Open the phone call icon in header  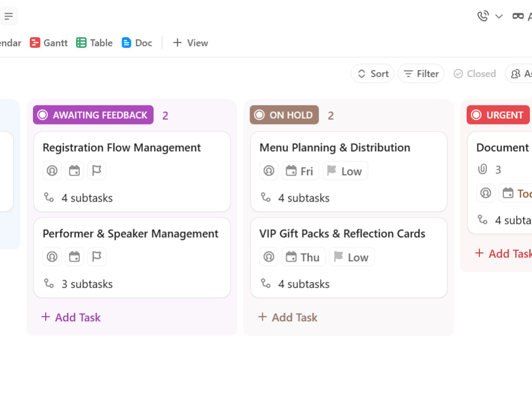(x=483, y=16)
